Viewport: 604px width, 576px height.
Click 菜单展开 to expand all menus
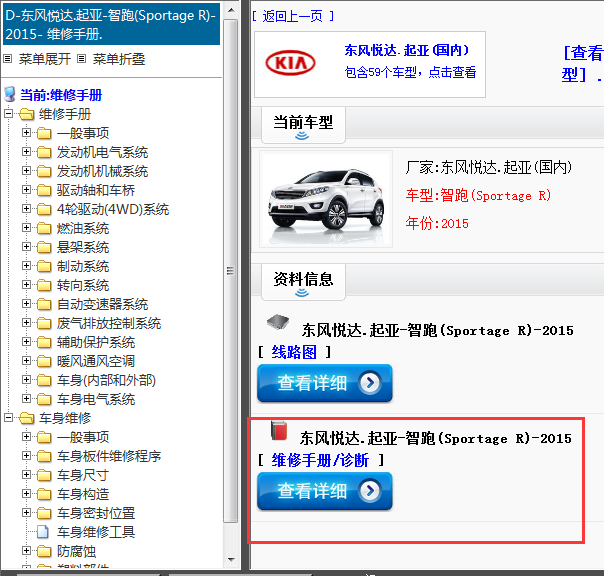(x=45, y=59)
